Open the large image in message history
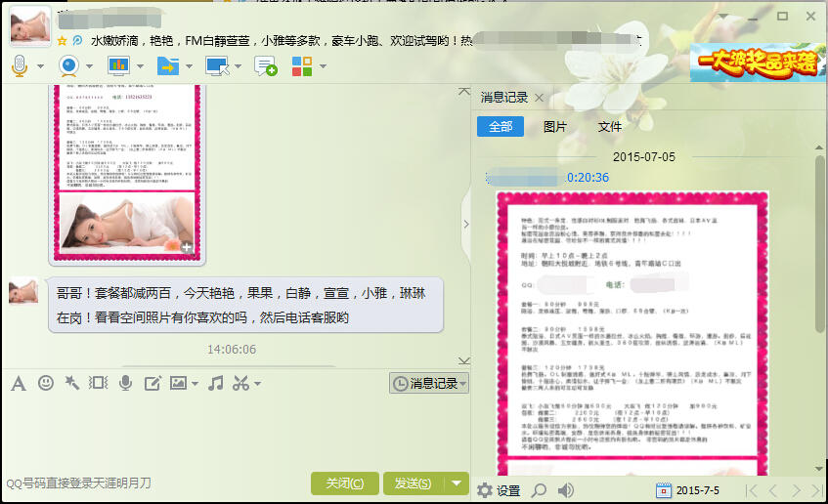 click(x=632, y=333)
